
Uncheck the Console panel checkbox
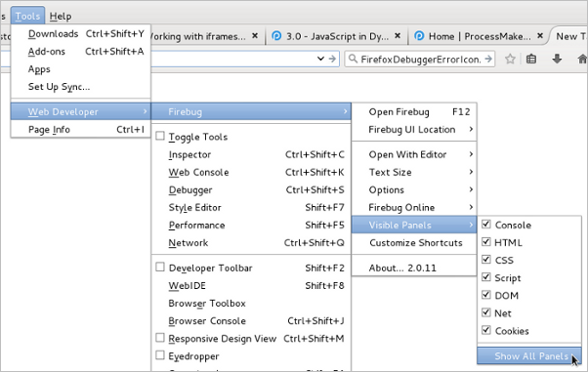click(x=486, y=225)
